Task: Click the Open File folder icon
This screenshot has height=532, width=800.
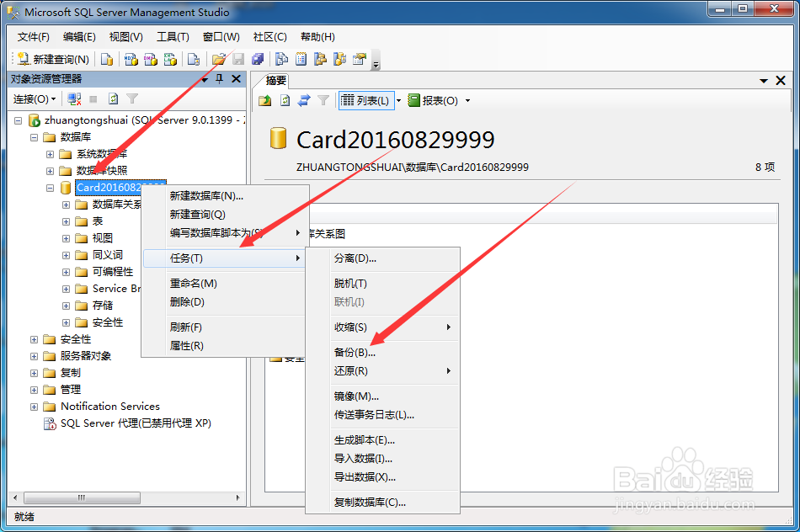Action: [x=219, y=59]
